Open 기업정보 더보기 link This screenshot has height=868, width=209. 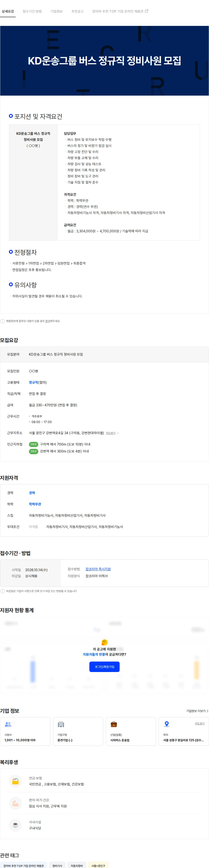(x=197, y=711)
